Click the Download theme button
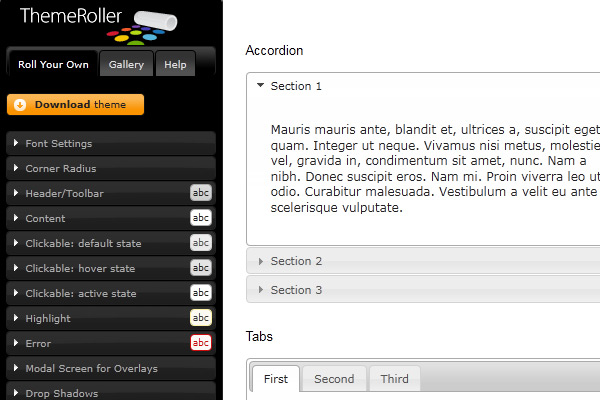This screenshot has height=400, width=600. 75,104
